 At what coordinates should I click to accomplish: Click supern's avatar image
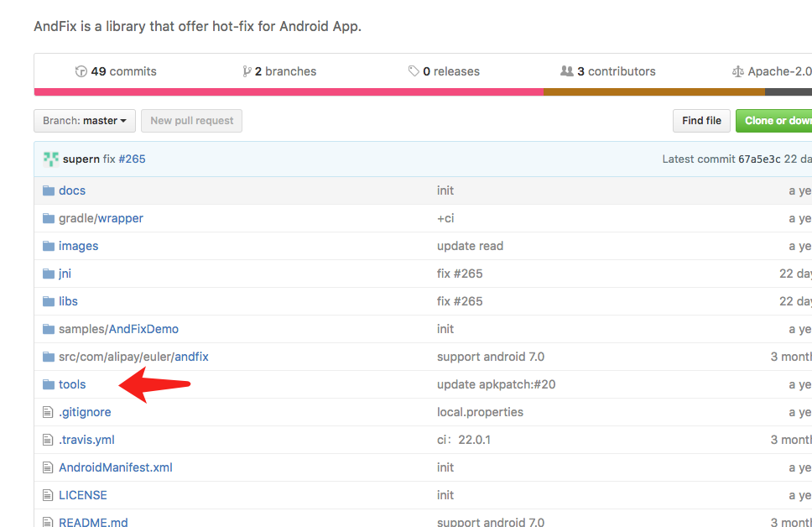(51, 159)
